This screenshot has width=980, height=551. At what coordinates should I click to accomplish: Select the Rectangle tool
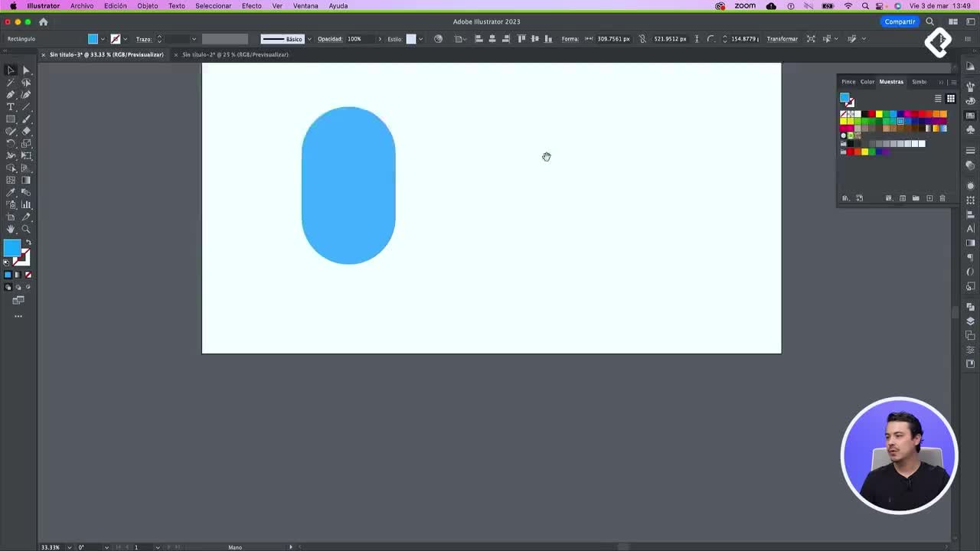pyautogui.click(x=11, y=119)
